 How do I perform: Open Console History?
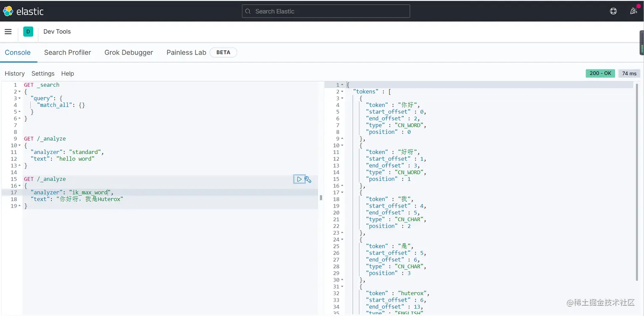coord(14,74)
